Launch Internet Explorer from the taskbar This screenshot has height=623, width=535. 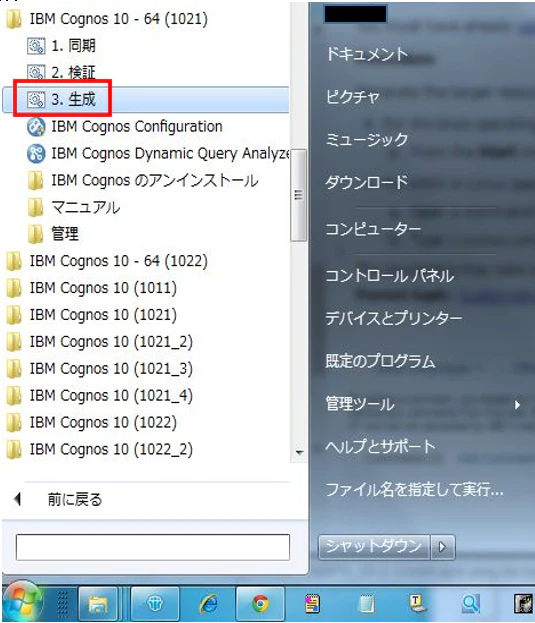pos(209,604)
